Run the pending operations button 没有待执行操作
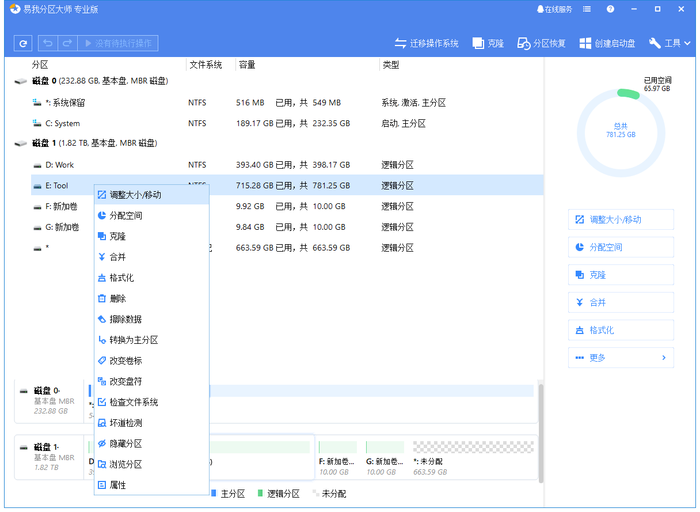Image resolution: width=700 pixels, height=512 pixels. (118, 43)
